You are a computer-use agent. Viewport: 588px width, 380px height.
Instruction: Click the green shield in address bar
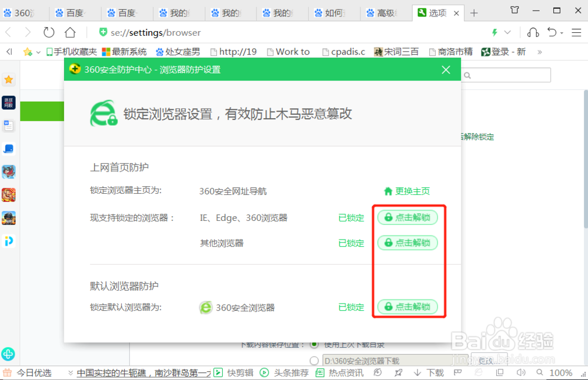[x=103, y=32]
